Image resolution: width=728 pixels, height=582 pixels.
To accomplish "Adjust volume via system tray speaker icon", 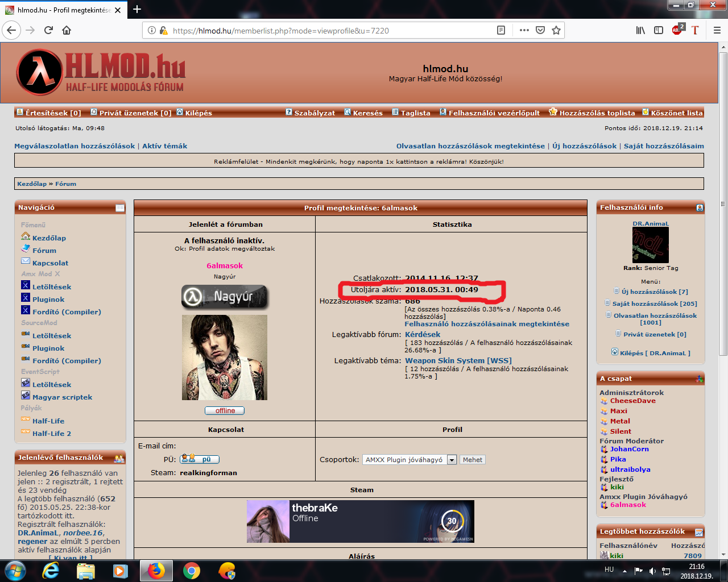I will click(x=652, y=571).
